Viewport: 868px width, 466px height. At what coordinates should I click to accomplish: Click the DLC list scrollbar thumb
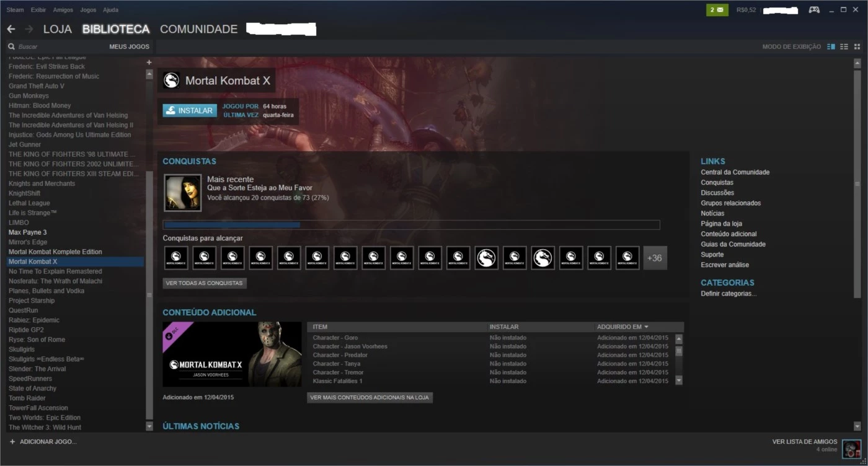click(x=679, y=351)
